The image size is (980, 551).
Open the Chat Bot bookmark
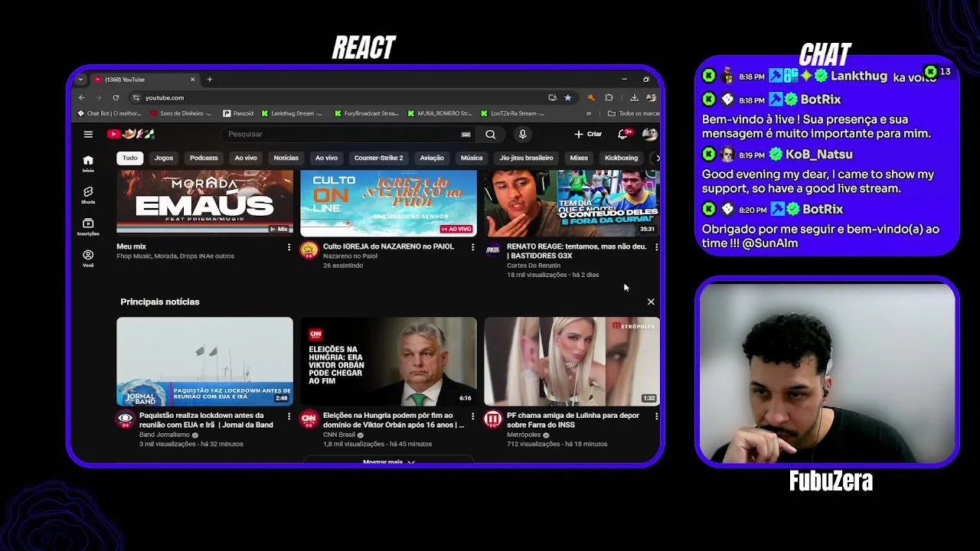click(x=110, y=113)
